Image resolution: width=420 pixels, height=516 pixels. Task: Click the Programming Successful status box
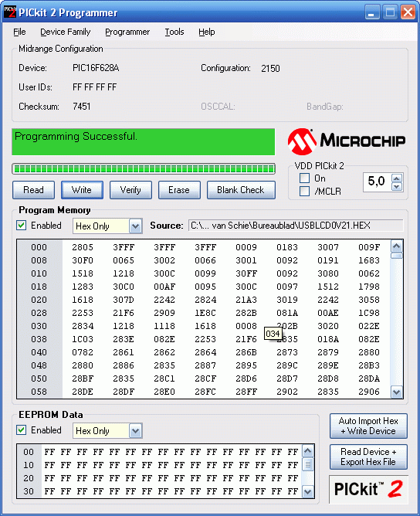(144, 142)
